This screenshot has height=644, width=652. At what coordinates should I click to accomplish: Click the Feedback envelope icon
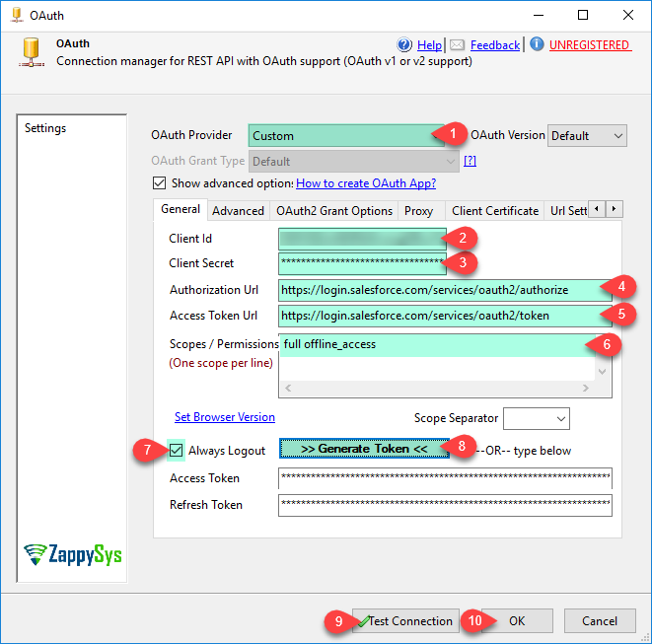[x=457, y=45]
